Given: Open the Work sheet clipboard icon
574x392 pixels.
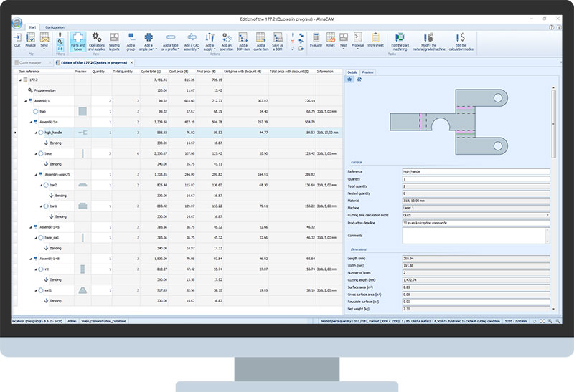Looking at the screenshot, I should (375, 40).
